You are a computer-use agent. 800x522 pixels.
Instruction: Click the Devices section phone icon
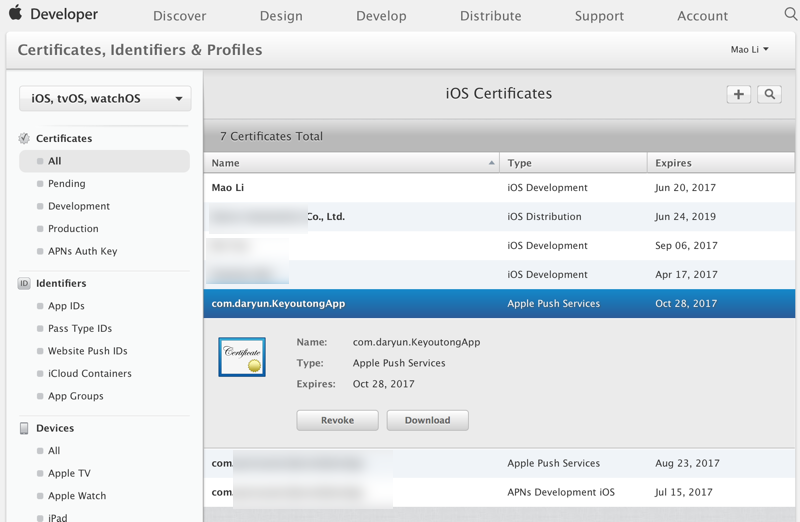click(24, 428)
